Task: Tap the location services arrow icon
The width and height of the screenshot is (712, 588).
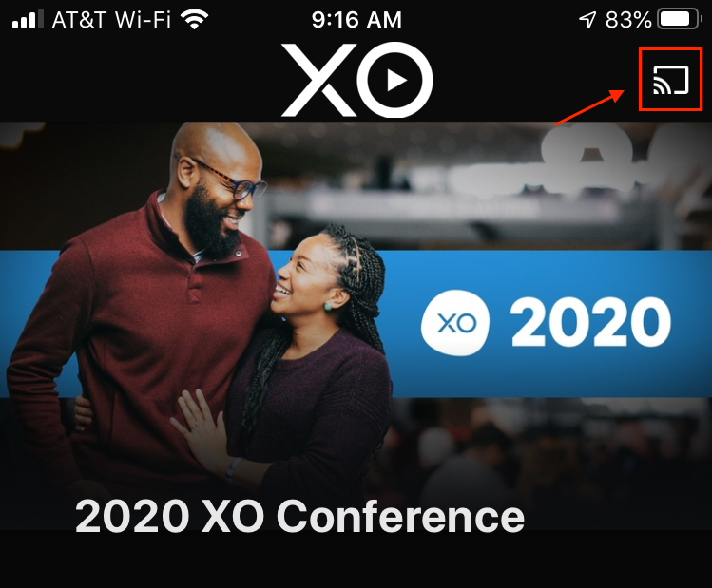Action: (587, 20)
